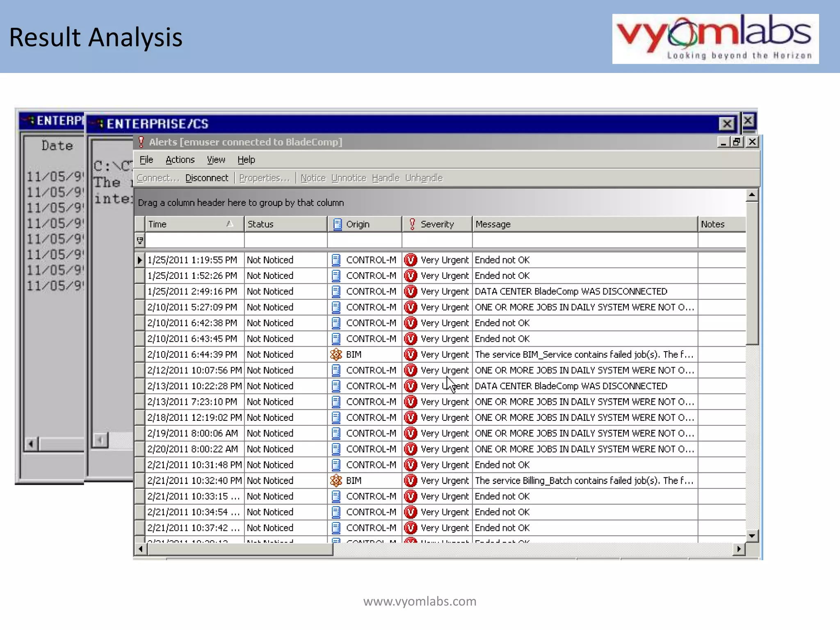Sort alerts by the Origin column header
The height and width of the screenshot is (630, 840).
[x=365, y=224]
